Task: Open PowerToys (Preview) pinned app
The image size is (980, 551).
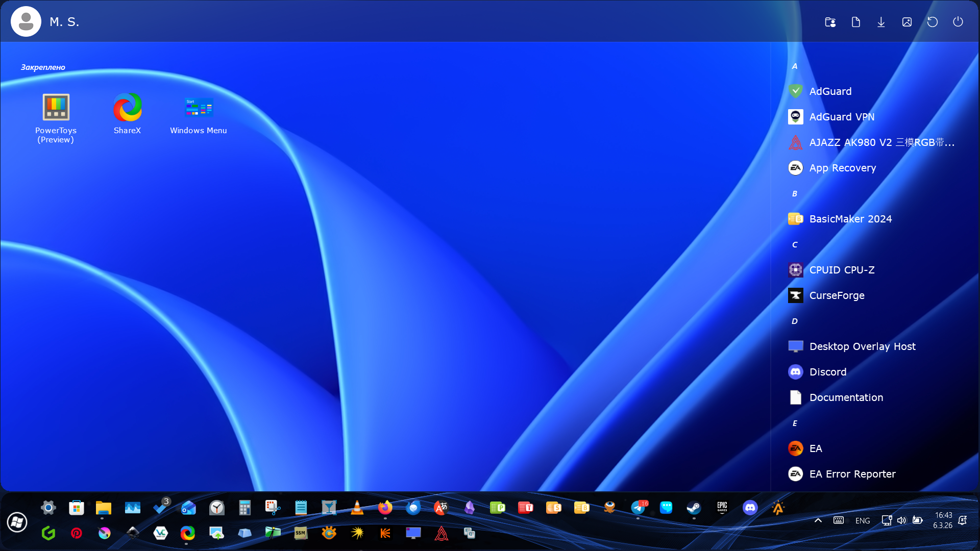Action: pyautogui.click(x=56, y=117)
